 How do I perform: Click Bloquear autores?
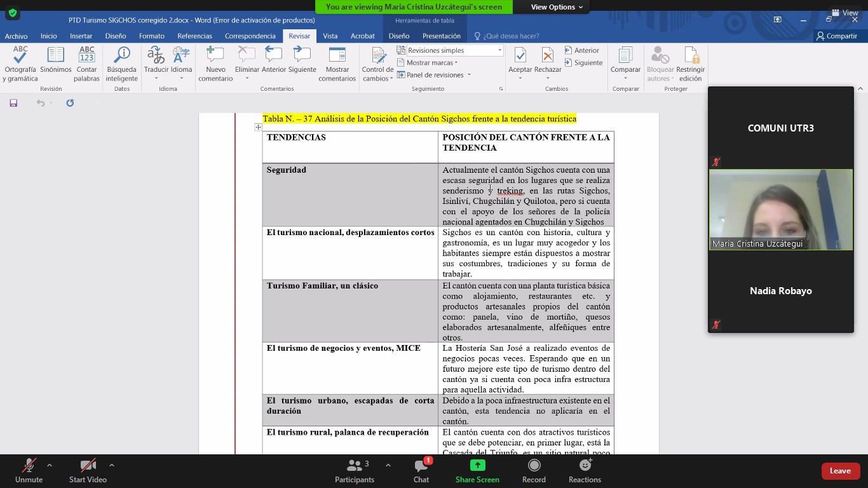[x=660, y=64]
